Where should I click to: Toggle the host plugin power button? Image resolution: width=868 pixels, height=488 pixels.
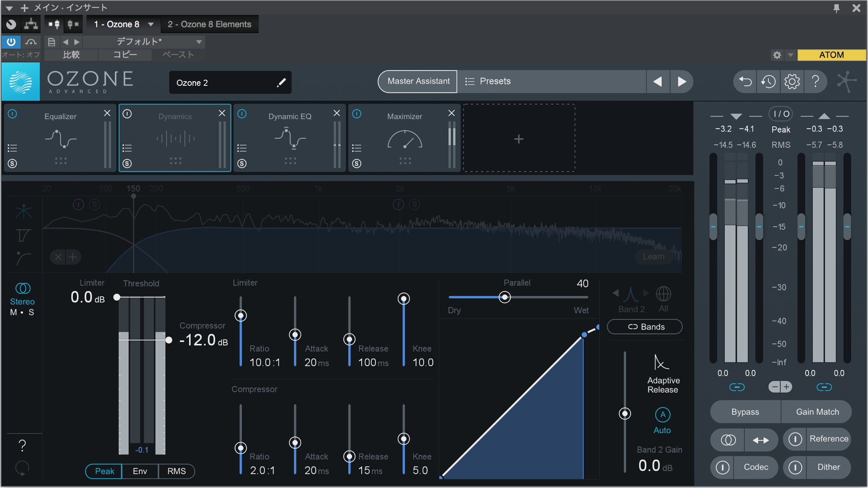[x=11, y=42]
